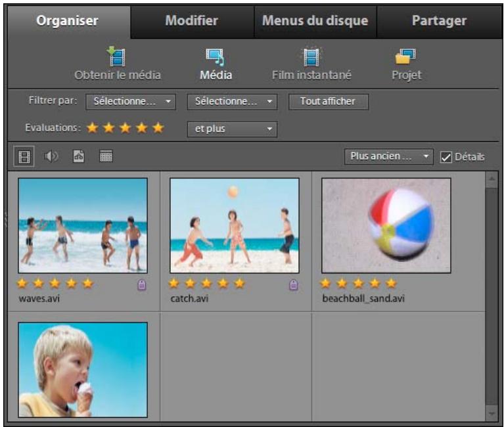This screenshot has height=427, width=504.
Task: Click the waves.avi file name
Action: tap(39, 299)
